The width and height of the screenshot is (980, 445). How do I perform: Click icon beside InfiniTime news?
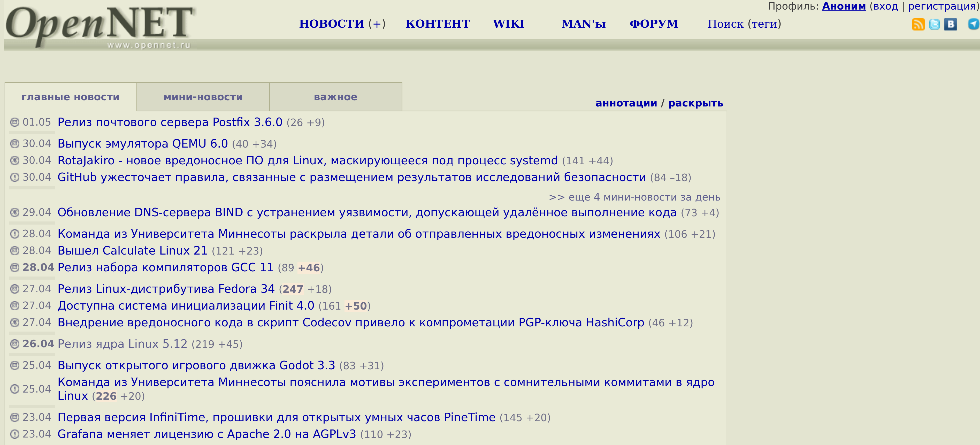click(14, 417)
